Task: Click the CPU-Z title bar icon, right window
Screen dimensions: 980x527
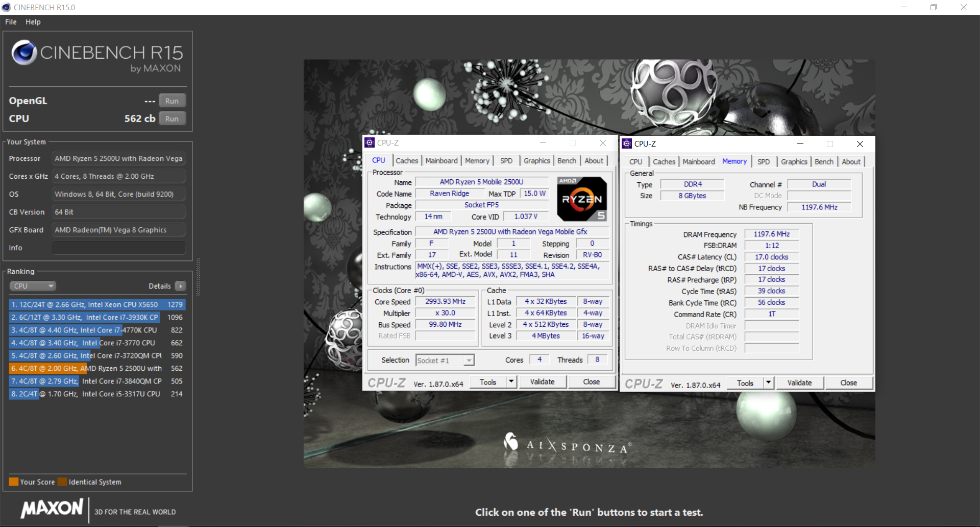Action: (x=627, y=144)
